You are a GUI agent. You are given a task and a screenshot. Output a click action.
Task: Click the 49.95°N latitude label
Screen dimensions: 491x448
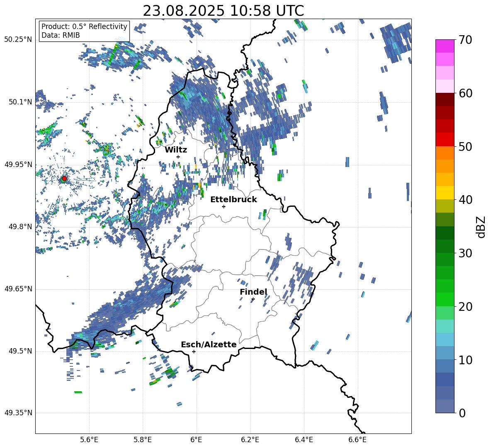pos(18,164)
